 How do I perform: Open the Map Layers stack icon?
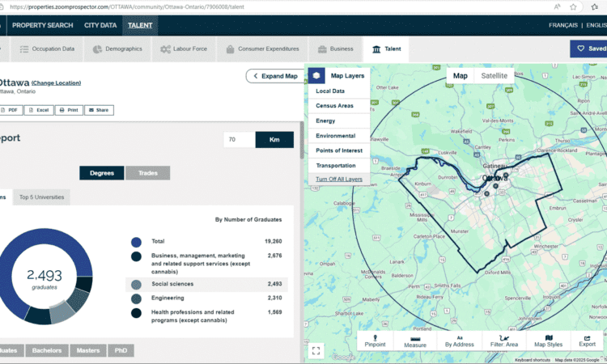click(x=316, y=75)
